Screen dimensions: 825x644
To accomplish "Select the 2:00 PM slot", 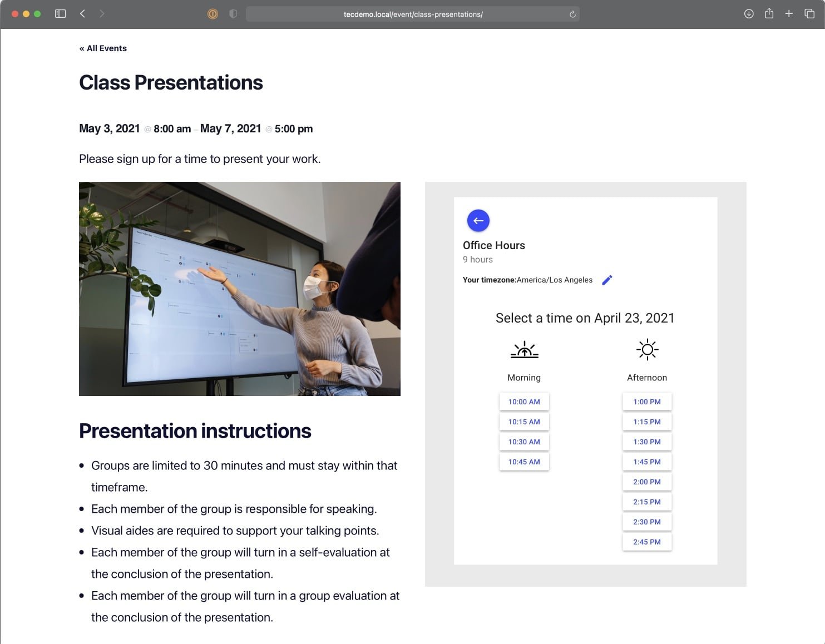I will (x=647, y=482).
